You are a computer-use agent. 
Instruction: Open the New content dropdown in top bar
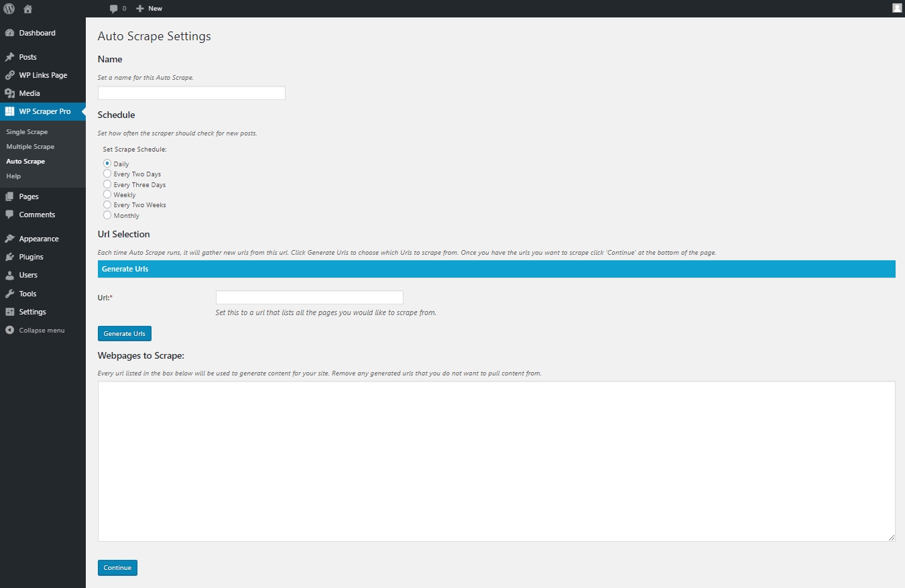(149, 9)
